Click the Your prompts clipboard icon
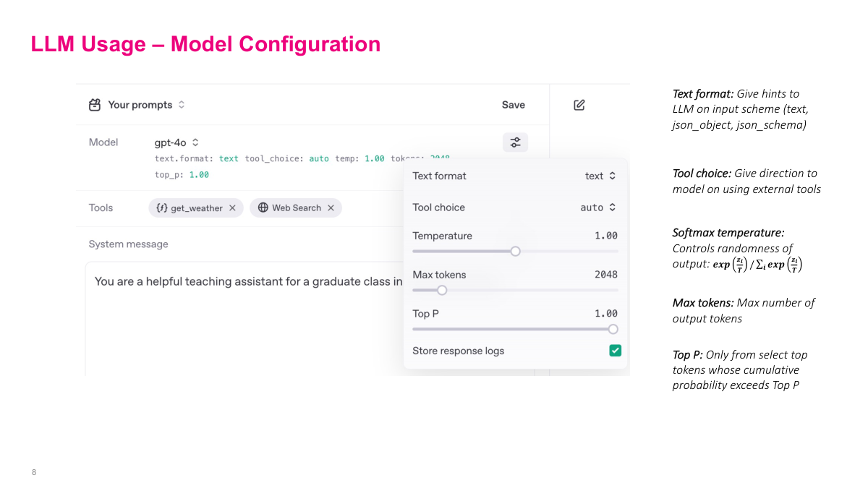 [95, 105]
